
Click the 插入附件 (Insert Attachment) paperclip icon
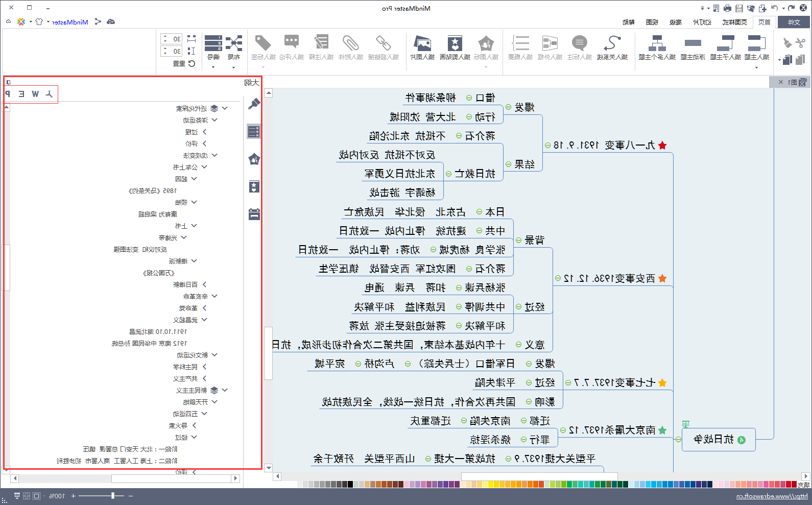351,42
